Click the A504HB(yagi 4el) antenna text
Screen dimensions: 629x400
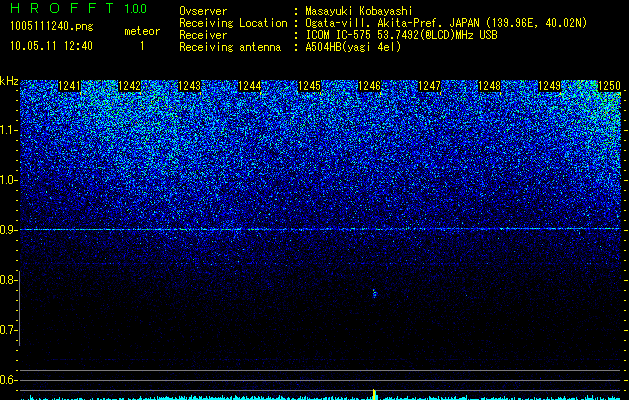pos(353,47)
